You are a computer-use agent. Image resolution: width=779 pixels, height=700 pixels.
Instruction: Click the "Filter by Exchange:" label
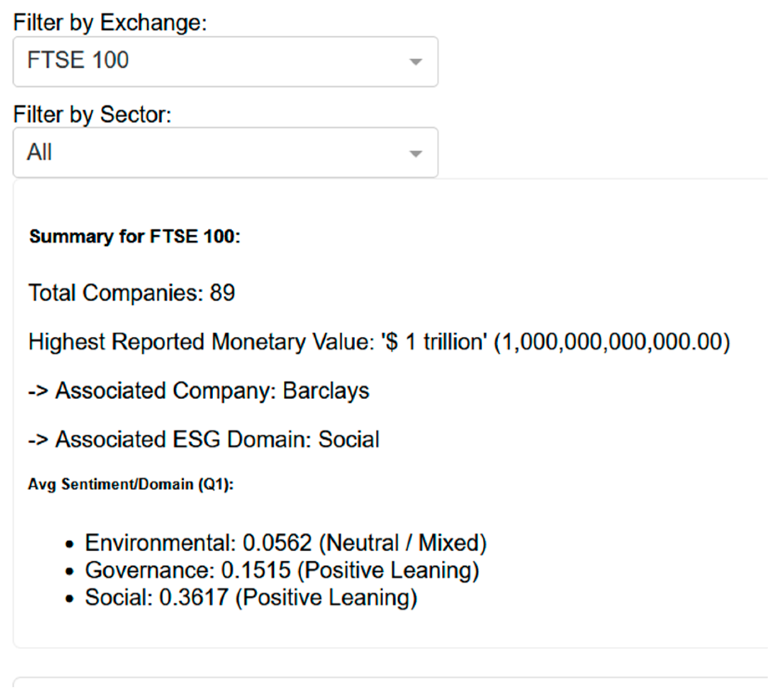click(x=110, y=23)
